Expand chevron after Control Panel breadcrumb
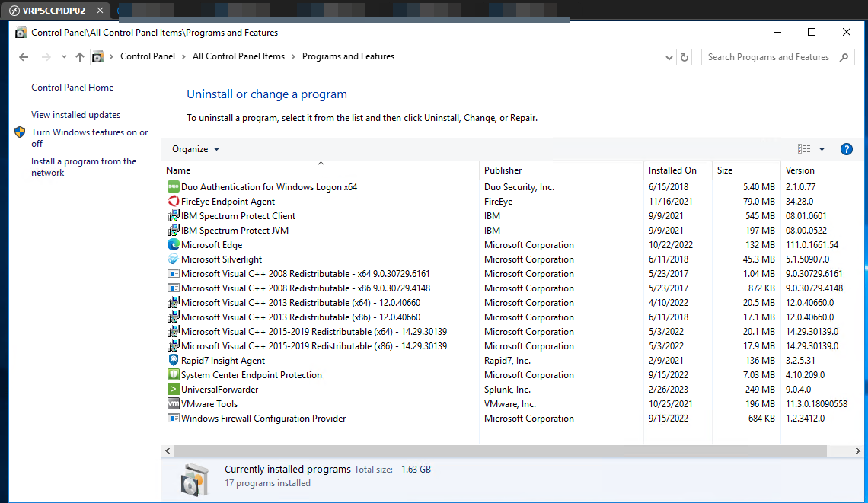This screenshot has height=503, width=868. coord(183,56)
